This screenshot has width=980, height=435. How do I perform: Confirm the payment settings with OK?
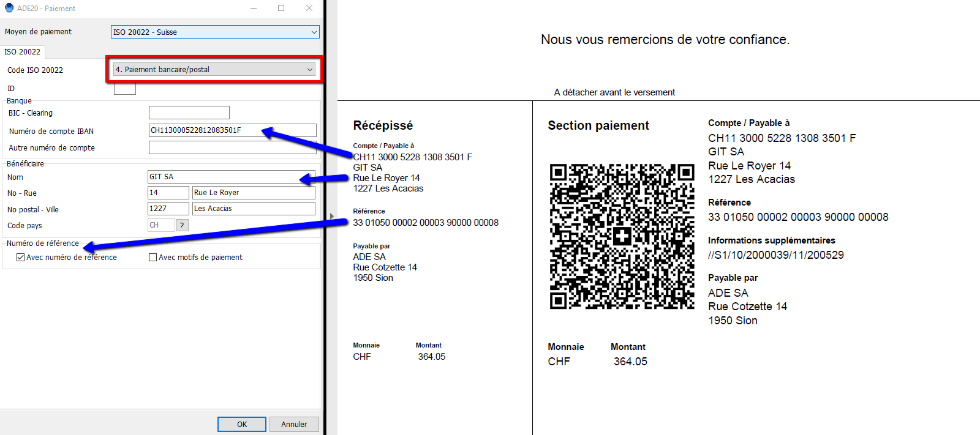click(242, 424)
